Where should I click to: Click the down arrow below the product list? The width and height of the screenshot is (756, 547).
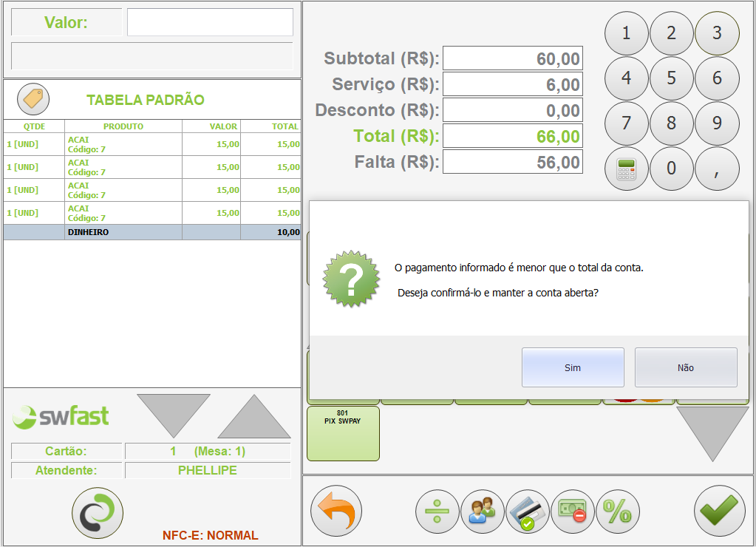tap(174, 416)
